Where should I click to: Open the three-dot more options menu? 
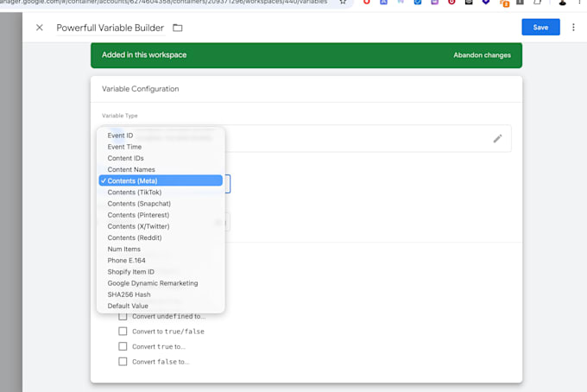[573, 28]
